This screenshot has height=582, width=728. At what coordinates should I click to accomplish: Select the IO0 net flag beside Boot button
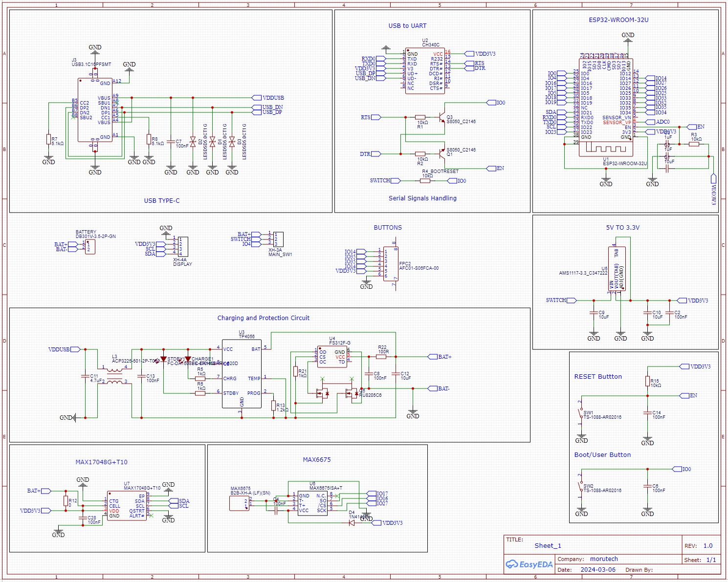682,469
